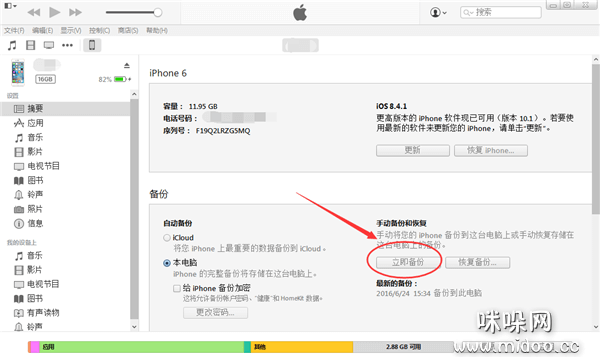Click the serial number F19Q2LRZG5MQ
The width and height of the screenshot is (600, 362).
click(223, 131)
